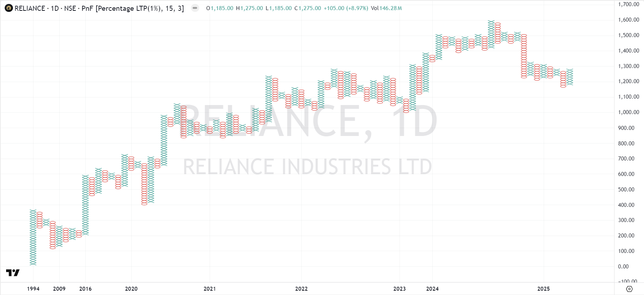Click the 800.00 price axis label
This screenshot has height=295, width=644.
(626, 144)
